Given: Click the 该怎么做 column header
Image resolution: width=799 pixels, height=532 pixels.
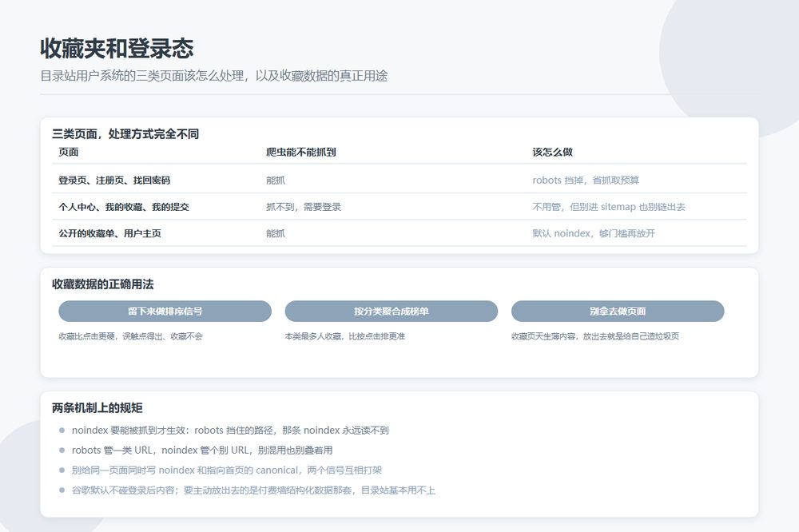Looking at the screenshot, I should pos(552,152).
